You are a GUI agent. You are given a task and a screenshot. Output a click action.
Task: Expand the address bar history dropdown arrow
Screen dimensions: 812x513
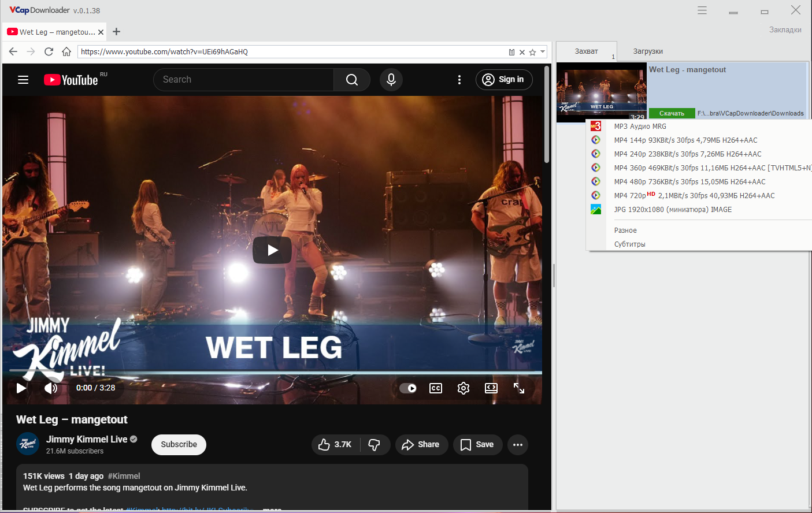(543, 52)
